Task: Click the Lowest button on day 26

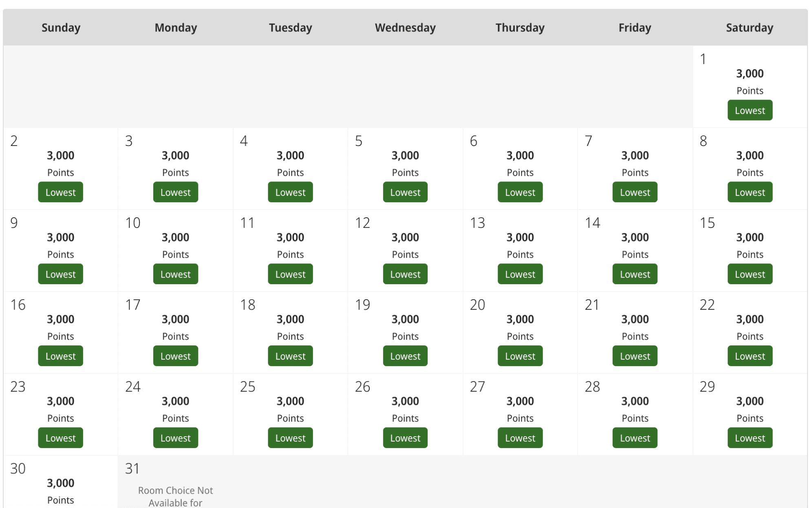Action: click(405, 438)
